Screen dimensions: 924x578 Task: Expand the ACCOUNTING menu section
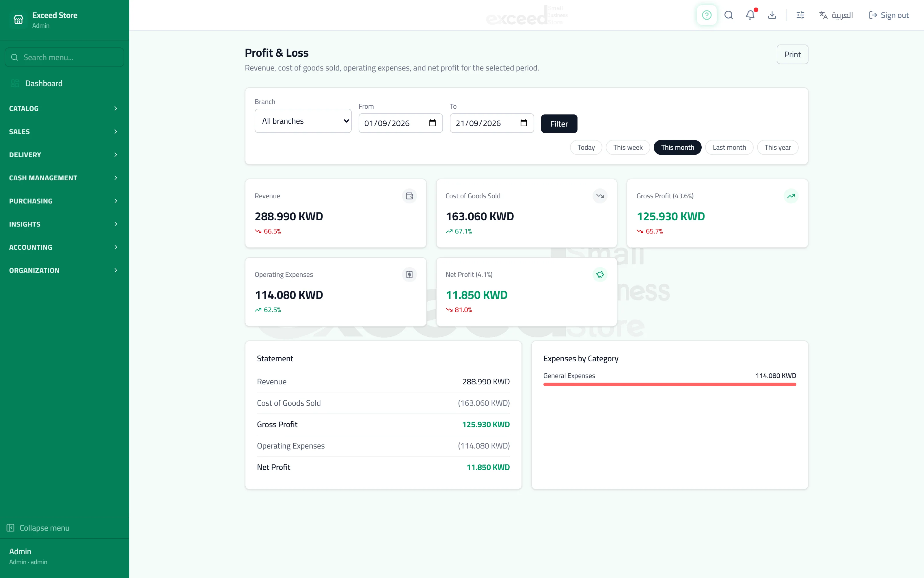(64, 247)
